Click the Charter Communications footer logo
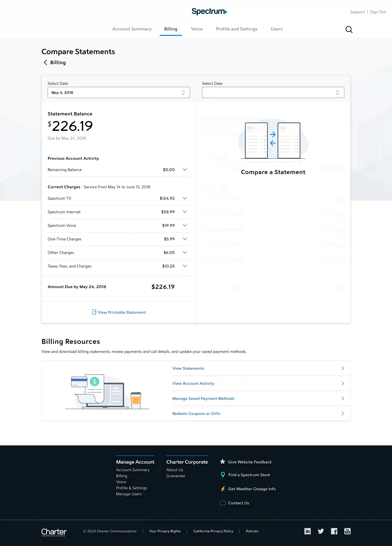Image resolution: width=392 pixels, height=546 pixels. tap(54, 532)
